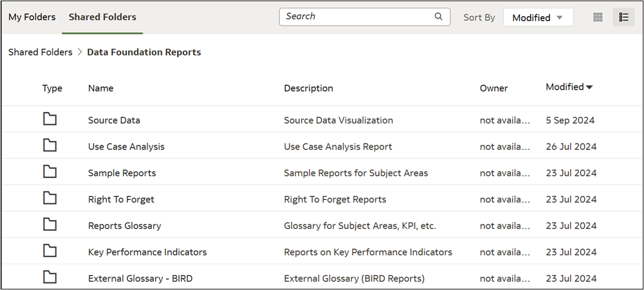644x290 pixels.
Task: Click the Use Case Analysis folder icon
Action: [50, 145]
